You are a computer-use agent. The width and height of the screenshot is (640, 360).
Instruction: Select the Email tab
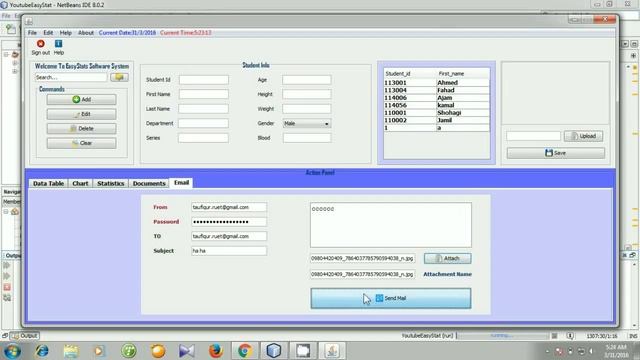(x=181, y=182)
